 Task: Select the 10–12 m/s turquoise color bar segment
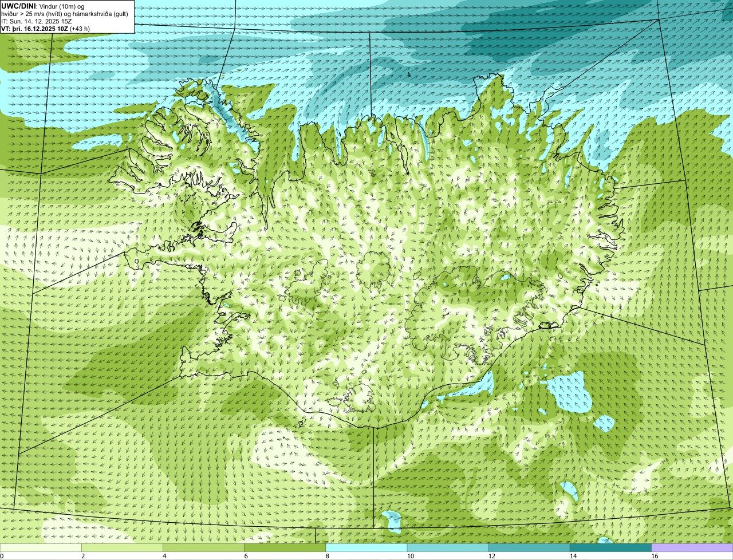pyautogui.click(x=448, y=547)
